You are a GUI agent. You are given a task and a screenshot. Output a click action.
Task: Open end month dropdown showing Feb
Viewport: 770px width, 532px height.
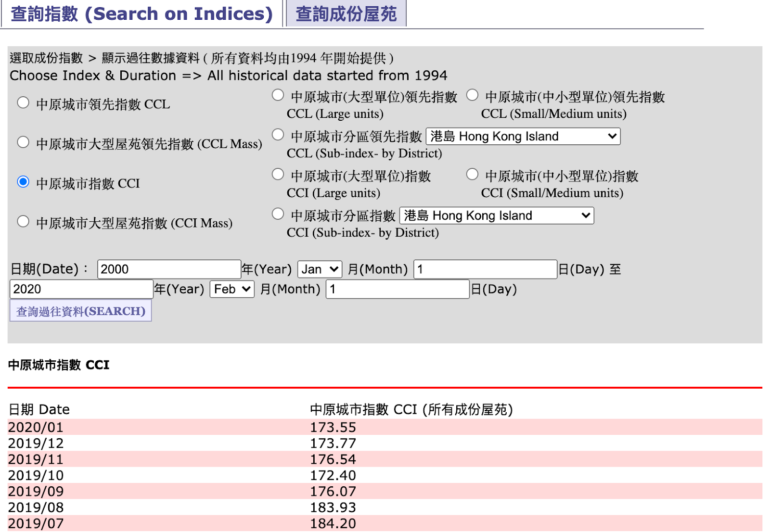232,289
